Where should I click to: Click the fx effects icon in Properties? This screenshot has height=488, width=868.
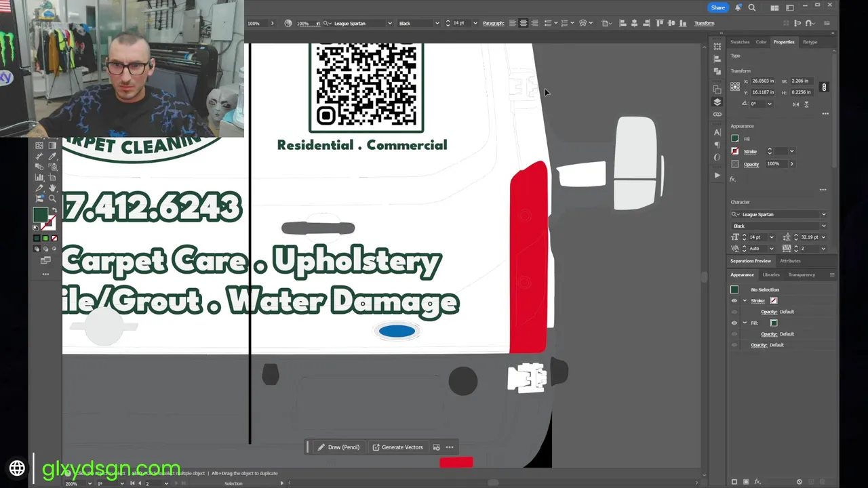coord(732,180)
